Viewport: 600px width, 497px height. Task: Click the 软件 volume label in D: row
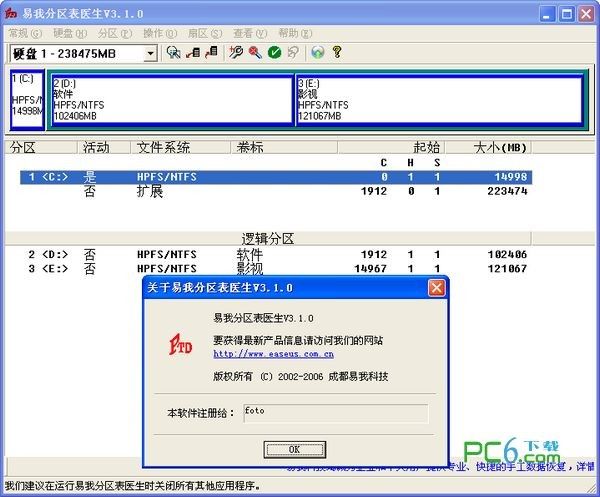point(250,254)
